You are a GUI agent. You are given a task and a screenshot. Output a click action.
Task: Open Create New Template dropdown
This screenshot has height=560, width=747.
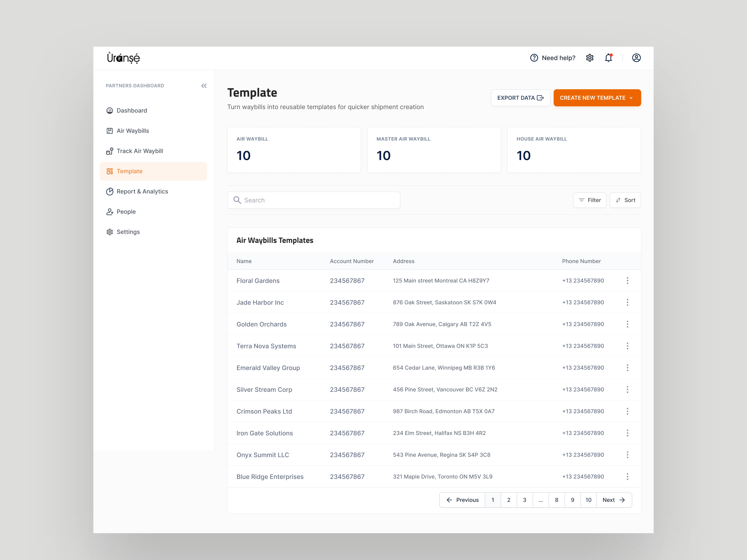tap(597, 98)
